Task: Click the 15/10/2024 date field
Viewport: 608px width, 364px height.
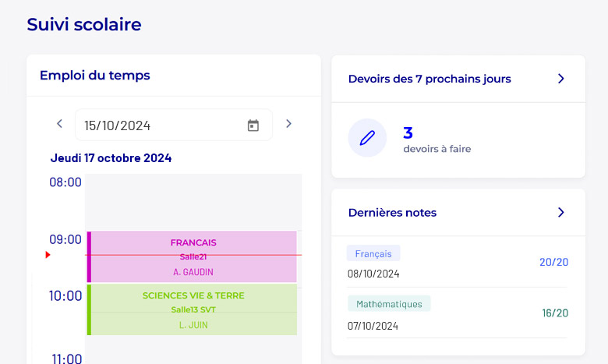Action: point(174,125)
